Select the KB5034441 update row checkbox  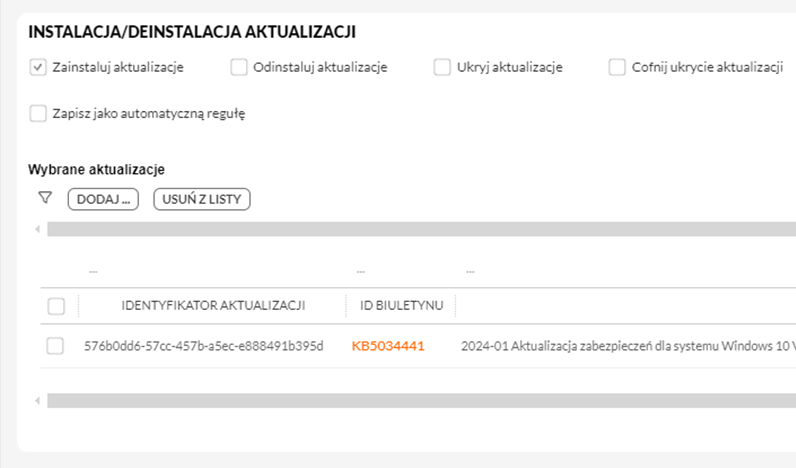click(x=55, y=346)
